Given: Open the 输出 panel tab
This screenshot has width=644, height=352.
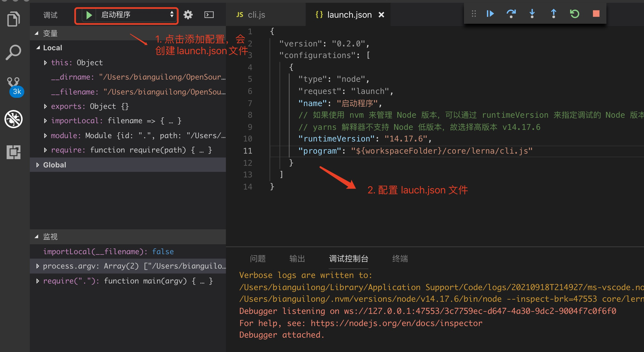Looking at the screenshot, I should (297, 259).
